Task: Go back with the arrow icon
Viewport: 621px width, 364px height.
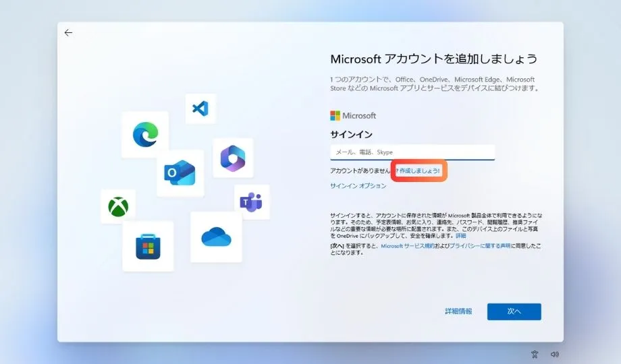Action: [68, 32]
